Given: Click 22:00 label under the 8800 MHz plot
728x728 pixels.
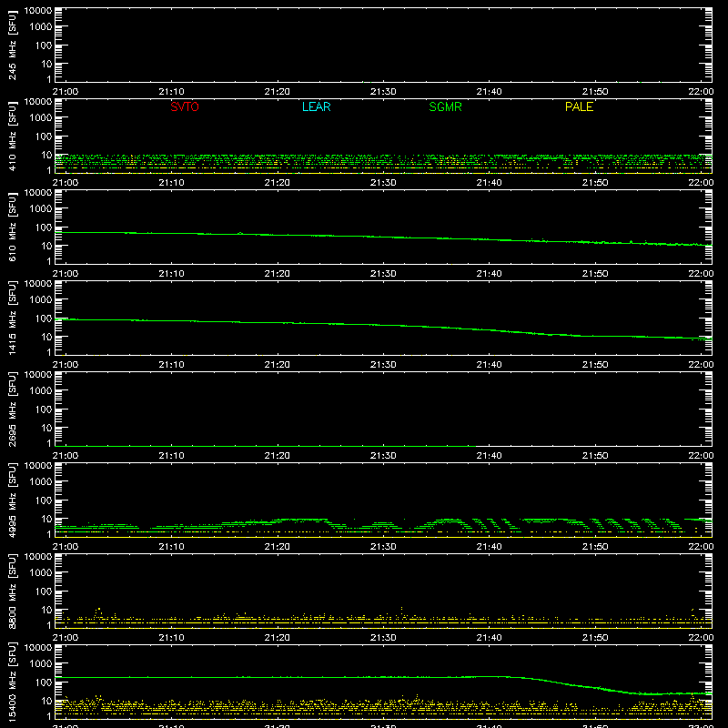Looking at the screenshot, I should click(x=701, y=638).
